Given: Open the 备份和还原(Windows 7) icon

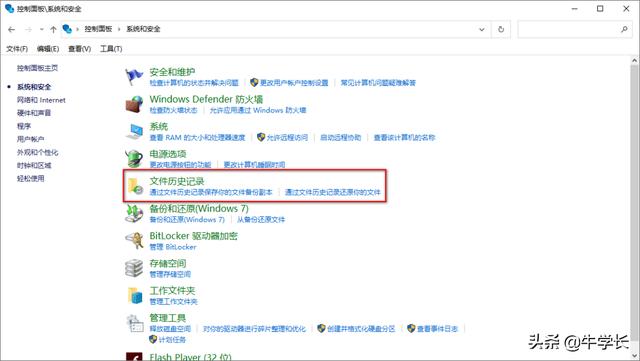Looking at the screenshot, I should pyautogui.click(x=134, y=214).
